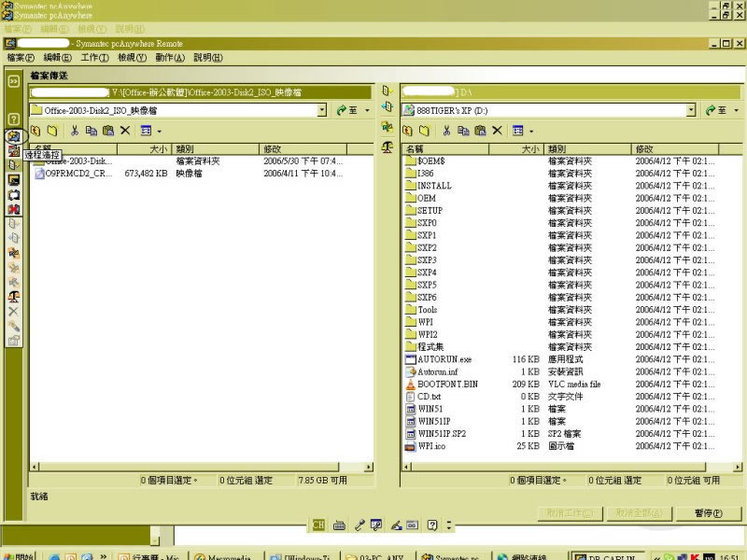The height and width of the screenshot is (560, 747).
Task: Click the send-file icon between the panes
Action: coord(388,91)
